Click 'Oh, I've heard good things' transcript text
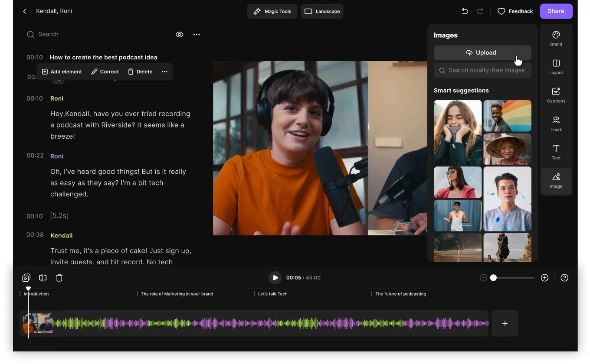 [118, 183]
